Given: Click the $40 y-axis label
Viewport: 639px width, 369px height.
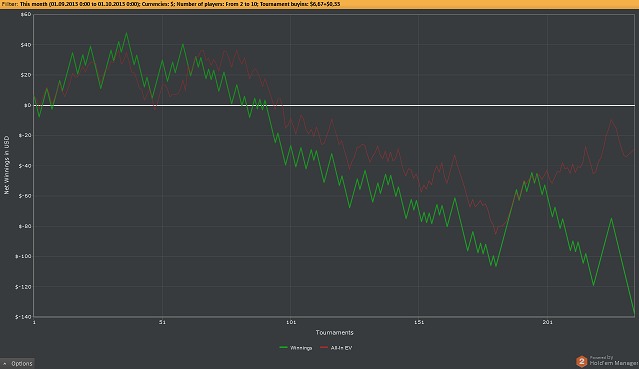Looking at the screenshot, I should (26, 45).
